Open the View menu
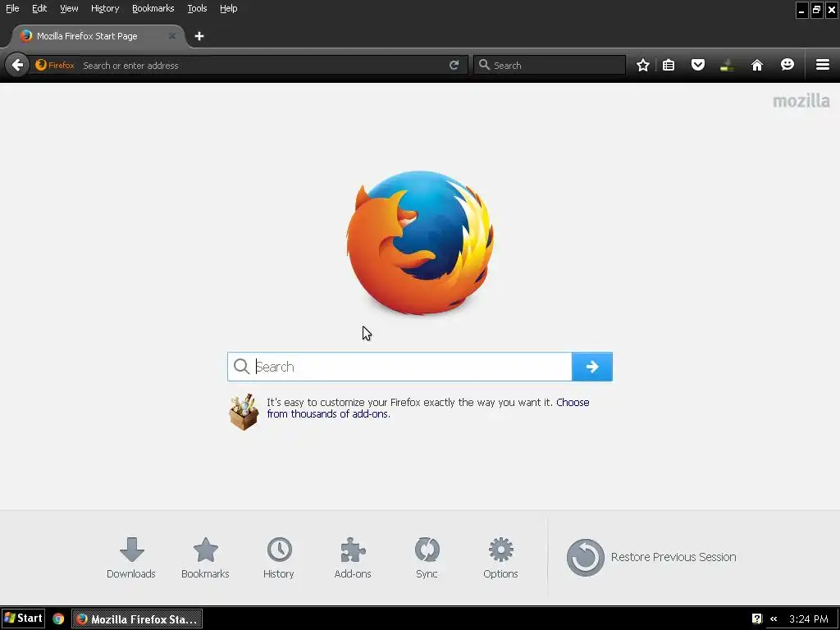Screen dimensions: 840x630 tap(69, 8)
